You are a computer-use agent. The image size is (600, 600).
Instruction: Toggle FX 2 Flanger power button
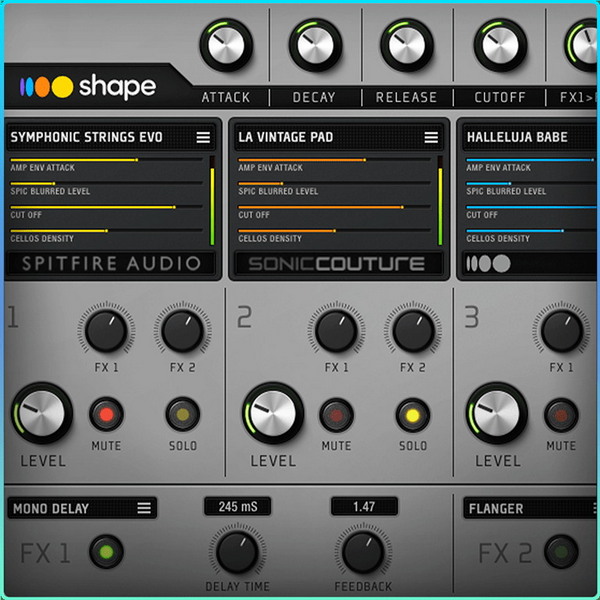(561, 552)
